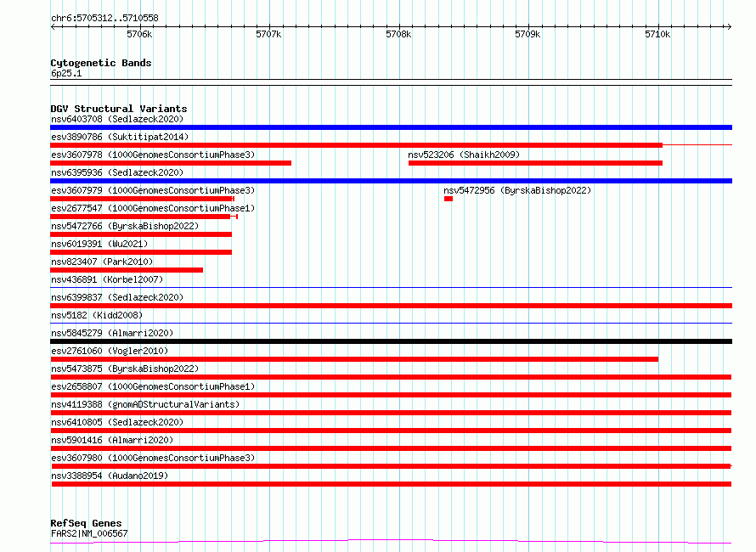Click the nsv6403708 (Sedlazeck2020) variant label
Image resolution: width=756 pixels, height=552 pixels.
tap(117, 119)
